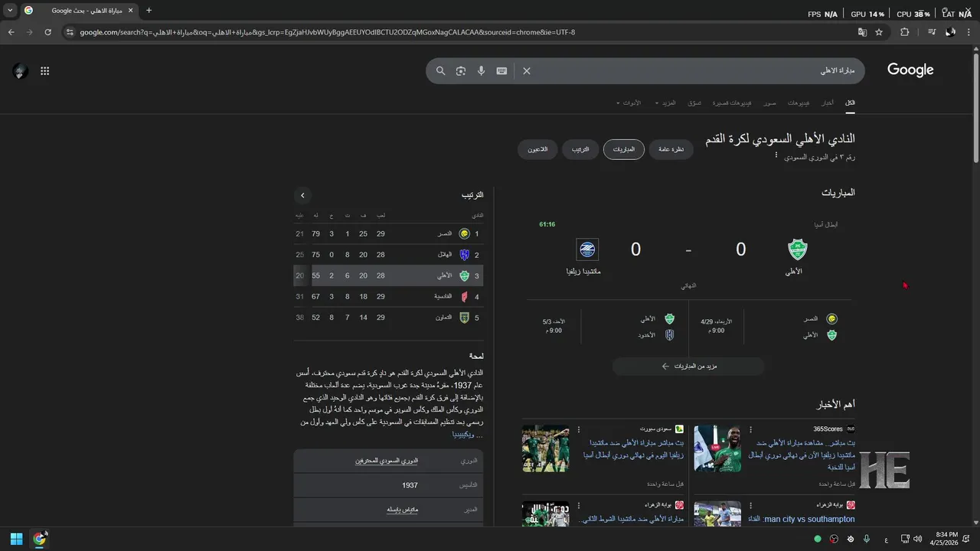The image size is (980, 551).
Task: Go back using the browser back arrow
Action: point(11,32)
